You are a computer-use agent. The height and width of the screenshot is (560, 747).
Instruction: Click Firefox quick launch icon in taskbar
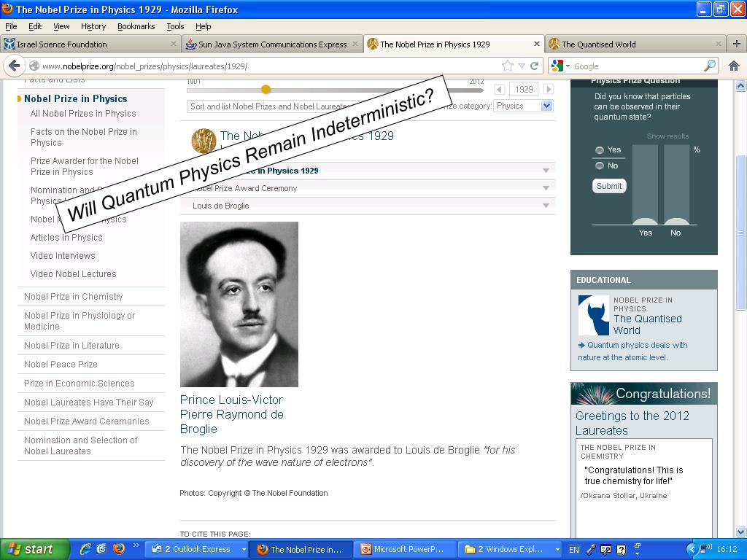click(x=119, y=549)
